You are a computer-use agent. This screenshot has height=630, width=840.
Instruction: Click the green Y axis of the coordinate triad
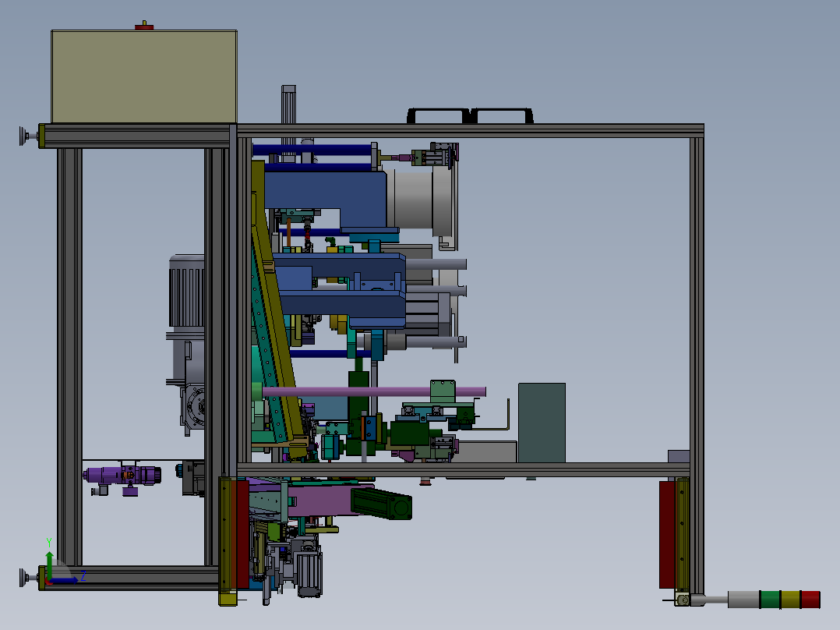point(49,564)
